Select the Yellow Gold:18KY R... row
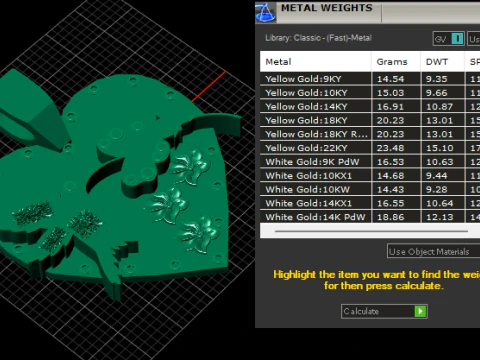Image resolution: width=480 pixels, height=360 pixels. pyautogui.click(x=370, y=134)
